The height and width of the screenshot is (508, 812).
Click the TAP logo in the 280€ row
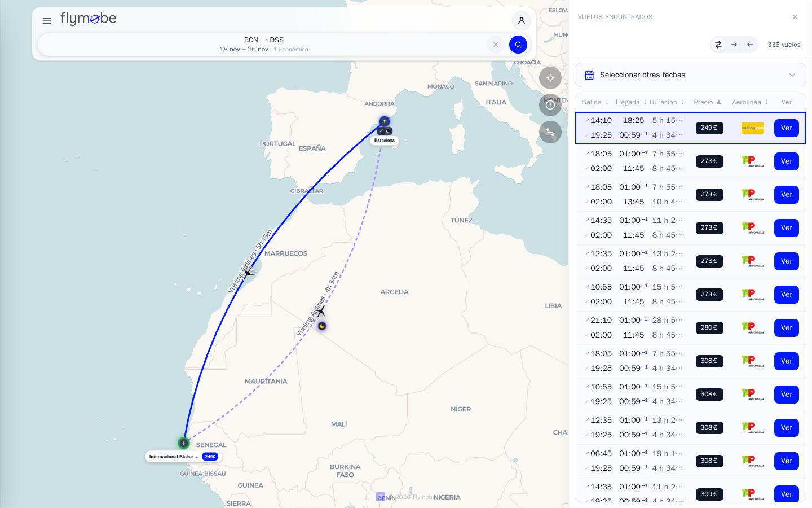(753, 328)
